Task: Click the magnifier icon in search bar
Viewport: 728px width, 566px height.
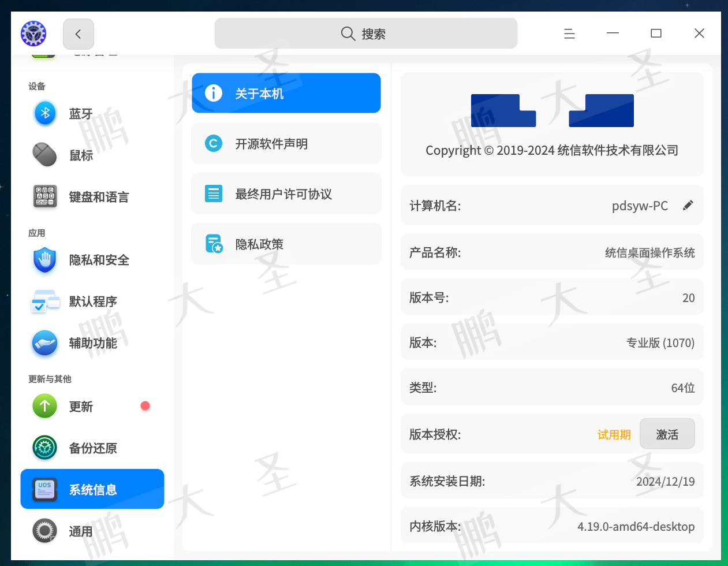Action: point(348,33)
